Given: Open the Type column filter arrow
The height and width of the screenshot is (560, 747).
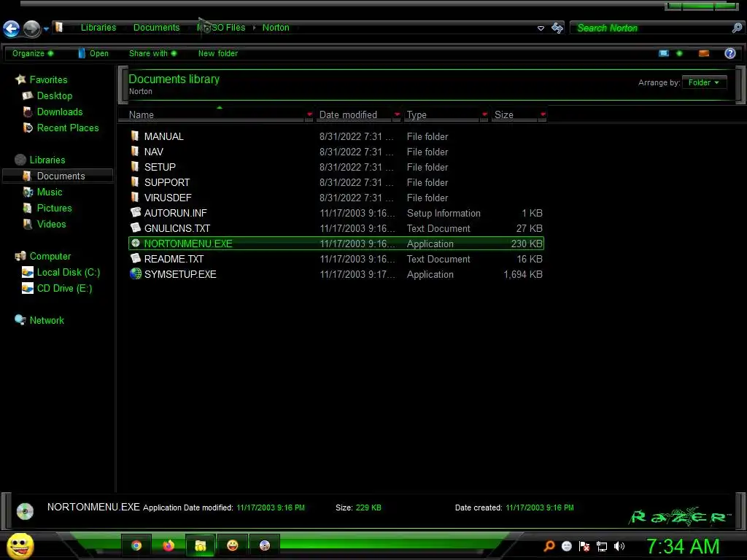Looking at the screenshot, I should (x=484, y=114).
